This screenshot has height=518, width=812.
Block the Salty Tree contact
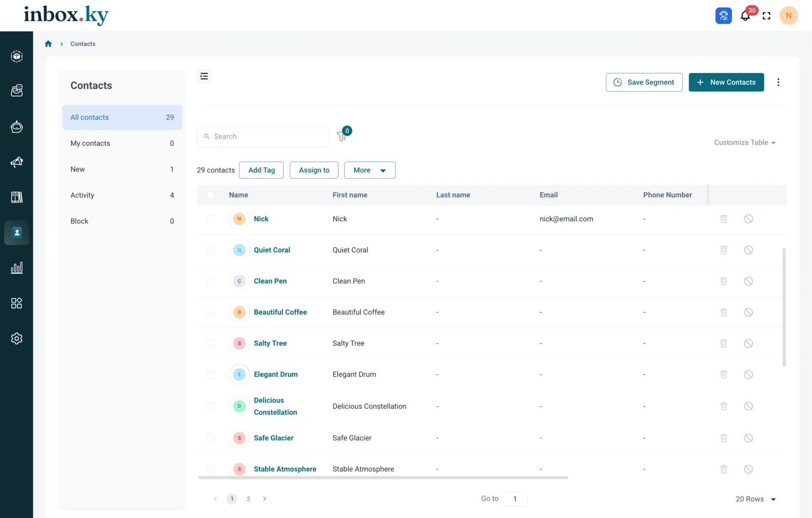point(749,343)
